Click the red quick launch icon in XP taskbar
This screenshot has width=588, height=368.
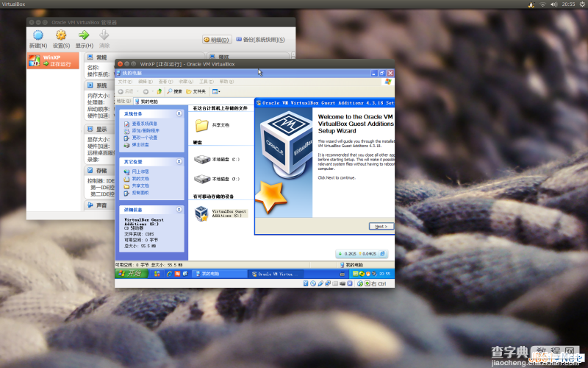click(x=177, y=274)
